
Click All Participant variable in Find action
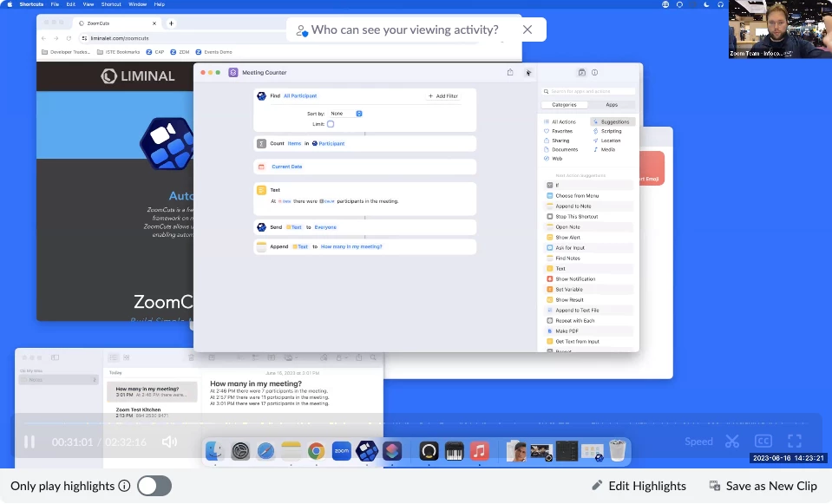coord(300,96)
